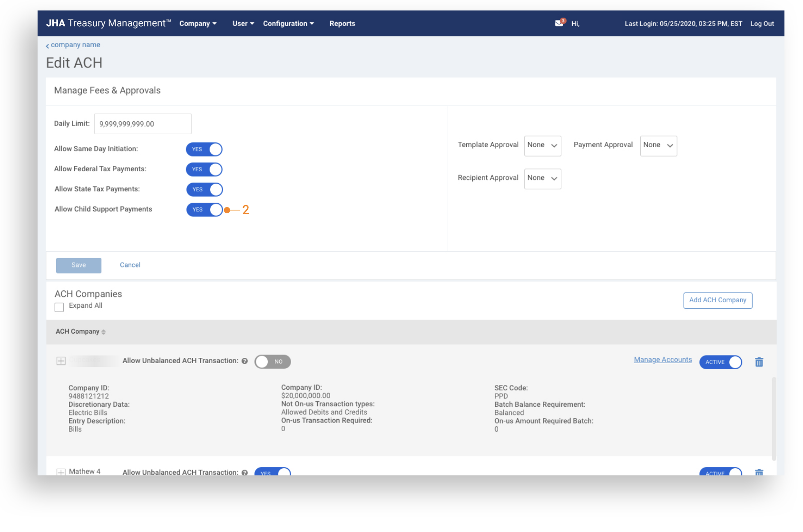Check the Expand All checkbox
This screenshot has height=532, width=803.
59,307
